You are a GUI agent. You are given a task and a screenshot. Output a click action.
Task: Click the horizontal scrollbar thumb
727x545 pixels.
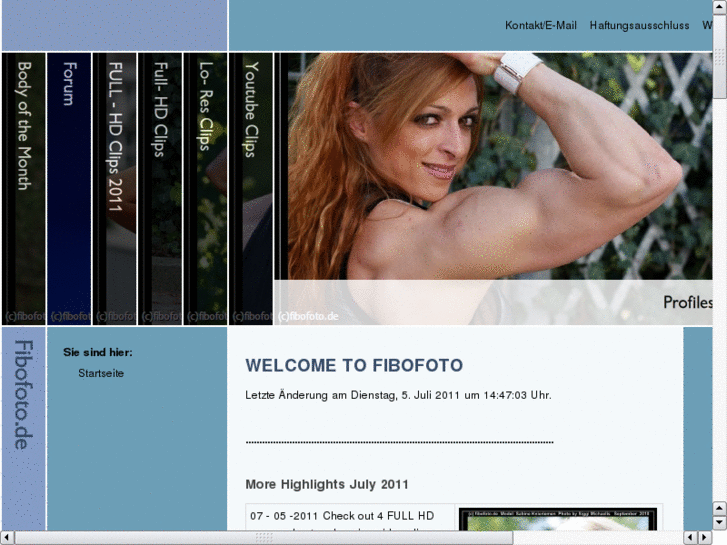click(x=264, y=538)
